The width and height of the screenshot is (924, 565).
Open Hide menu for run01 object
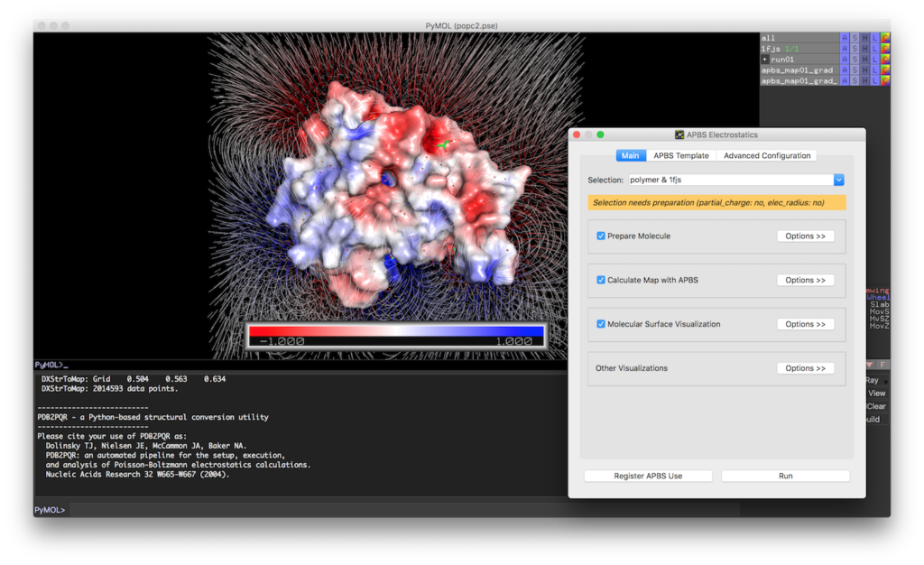(864, 60)
